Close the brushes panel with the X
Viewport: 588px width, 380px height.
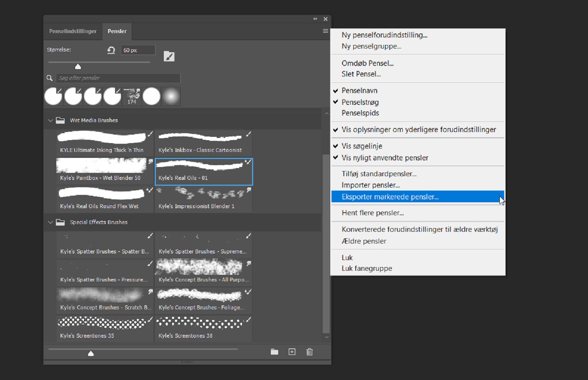coord(325,19)
